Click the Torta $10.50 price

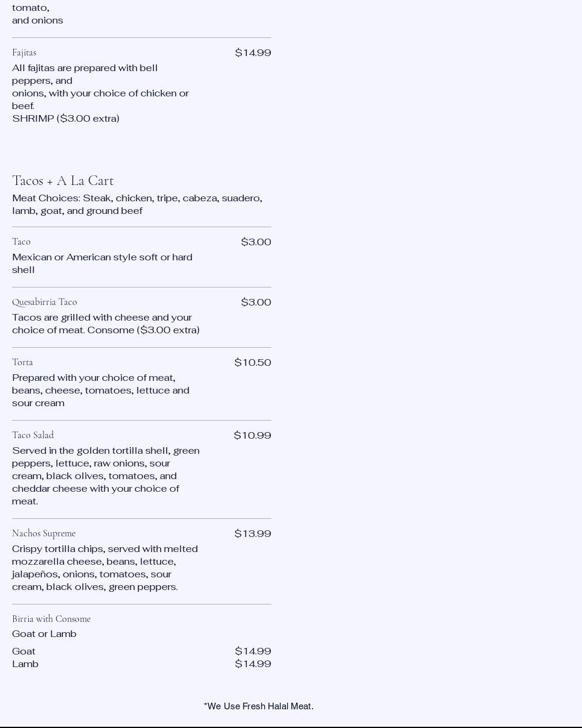coord(253,363)
